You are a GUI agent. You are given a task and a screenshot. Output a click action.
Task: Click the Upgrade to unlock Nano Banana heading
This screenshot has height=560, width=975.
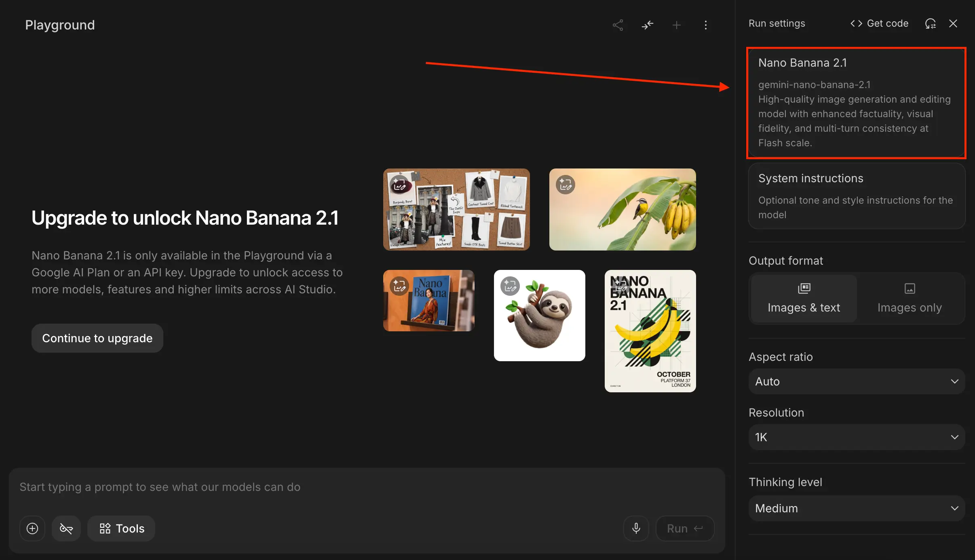[185, 218]
